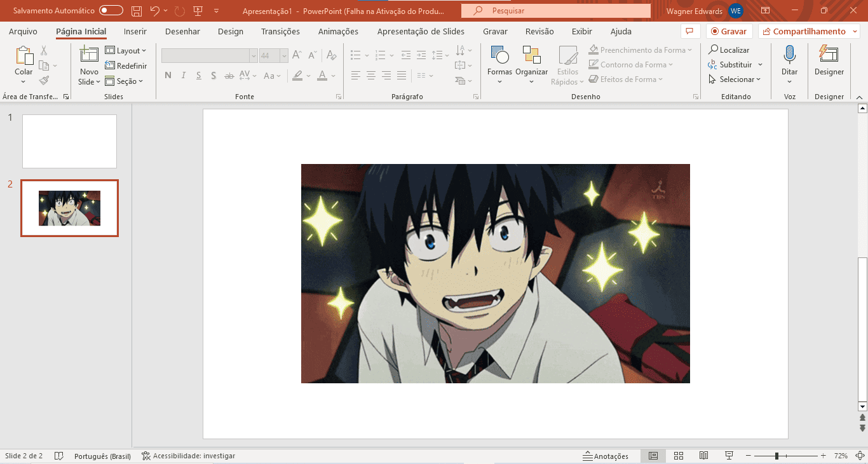Switch to the Animações tab
The height and width of the screenshot is (464, 868).
pyautogui.click(x=338, y=31)
